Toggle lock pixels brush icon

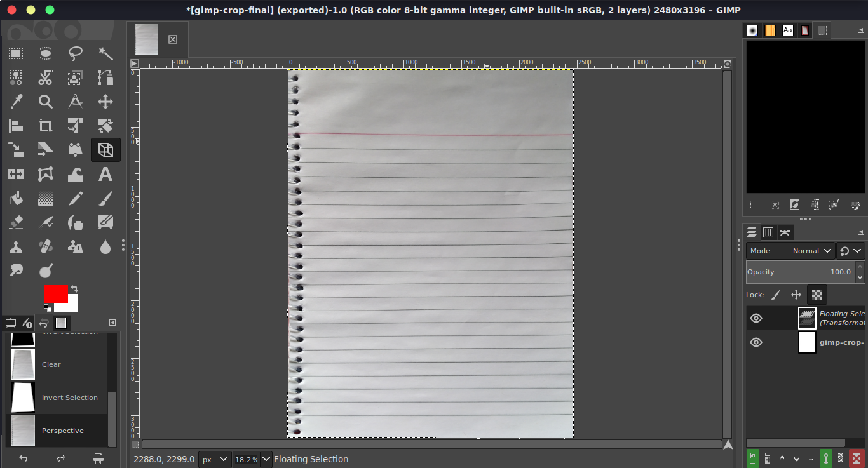(x=775, y=295)
